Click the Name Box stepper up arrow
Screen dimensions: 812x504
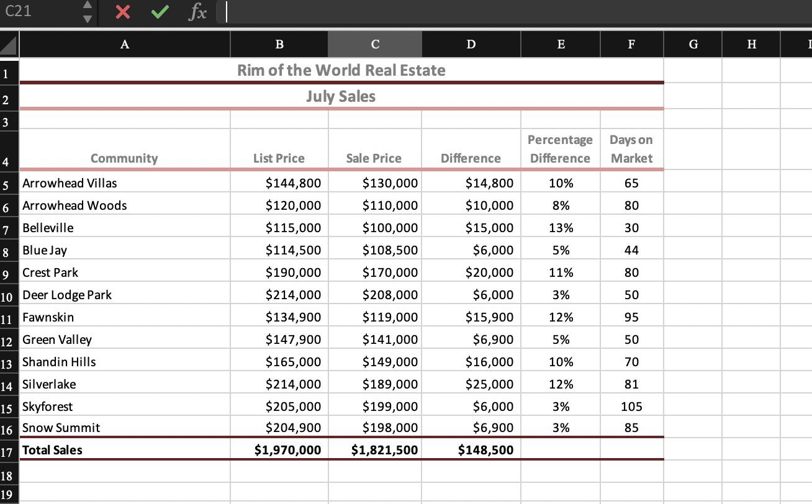click(x=88, y=6)
